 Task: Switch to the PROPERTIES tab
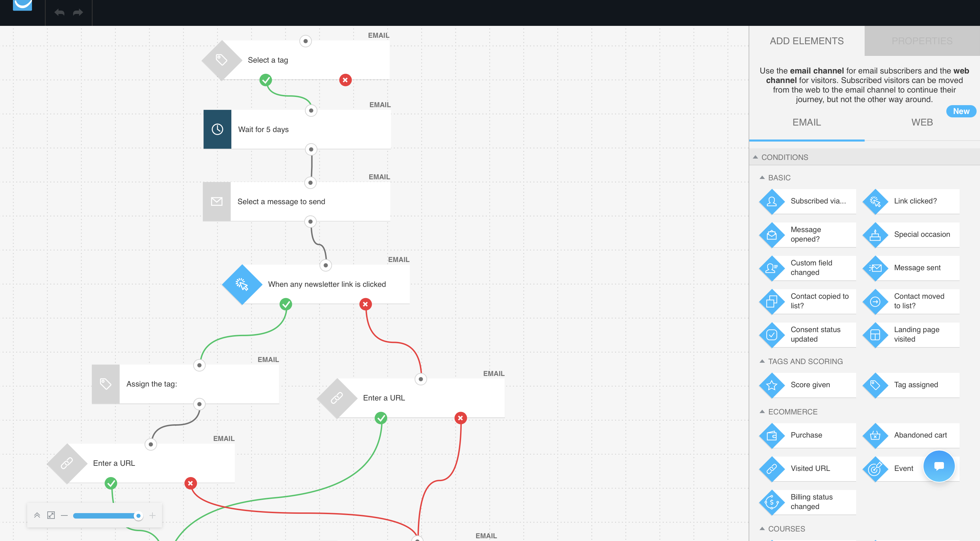[x=922, y=41]
